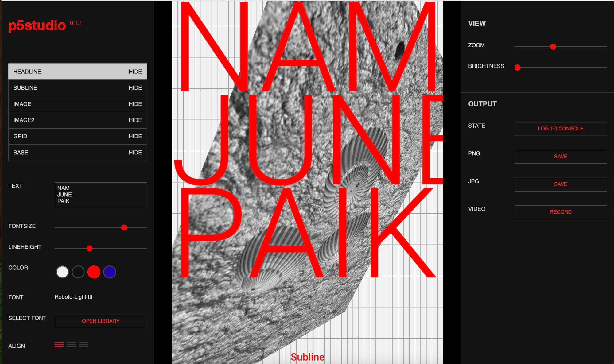Pick the blue color swatch
Screen dimensions: 614x364
tap(110, 272)
